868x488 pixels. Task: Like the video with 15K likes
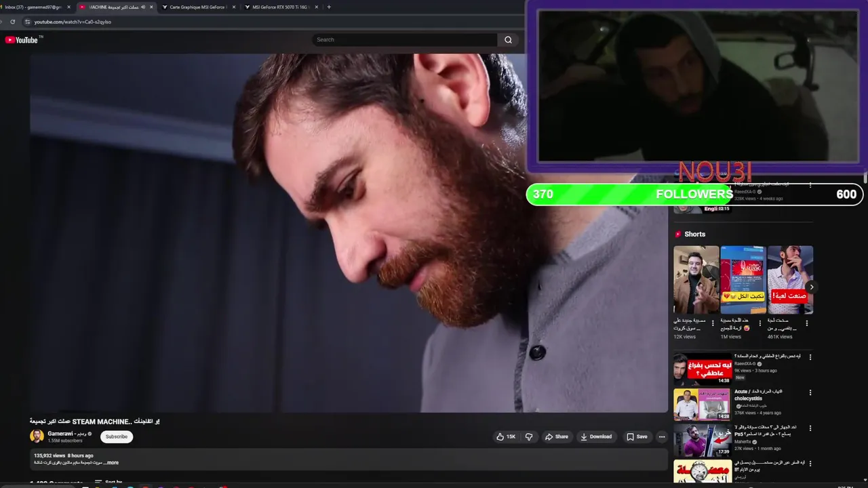tap(506, 436)
